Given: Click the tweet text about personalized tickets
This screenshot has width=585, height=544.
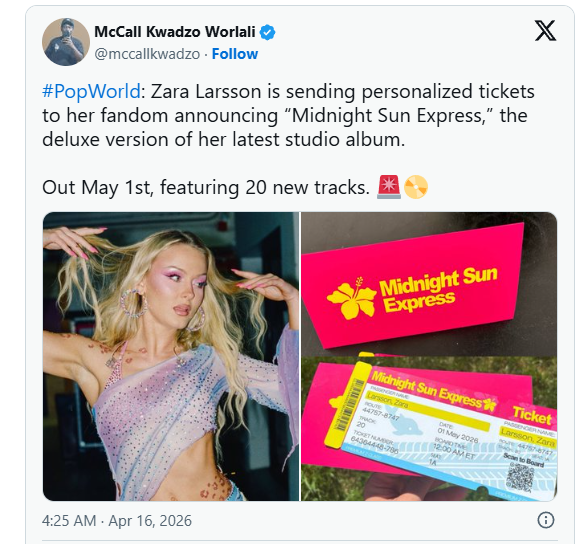Looking at the screenshot, I should pyautogui.click(x=288, y=115).
